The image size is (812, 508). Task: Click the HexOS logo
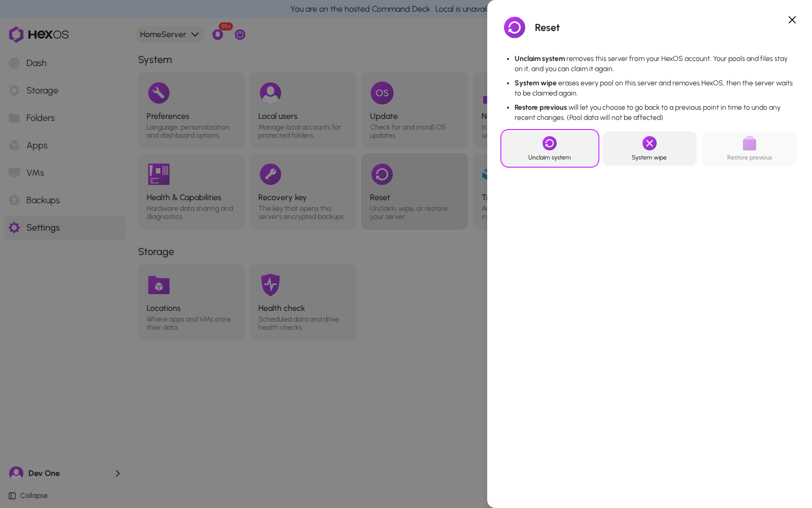[39, 35]
